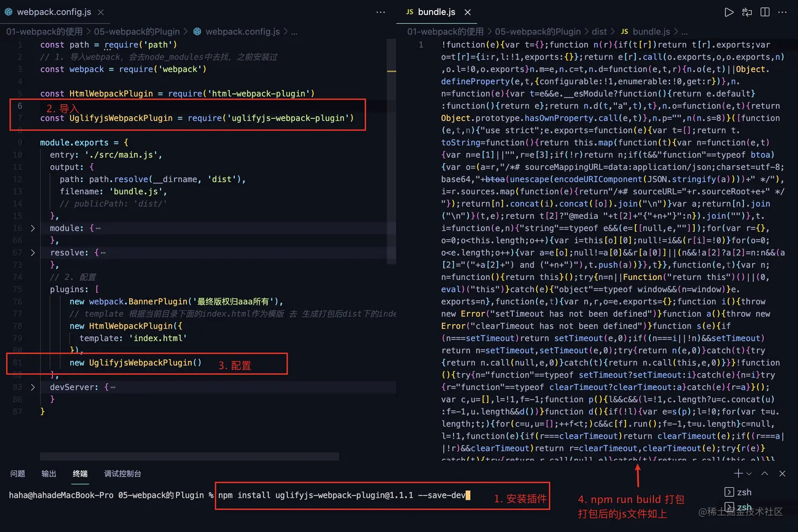The height and width of the screenshot is (532, 798).
Task: Open trailing ellipsis breadcrumb of webpack.config.js
Action: pos(294,32)
